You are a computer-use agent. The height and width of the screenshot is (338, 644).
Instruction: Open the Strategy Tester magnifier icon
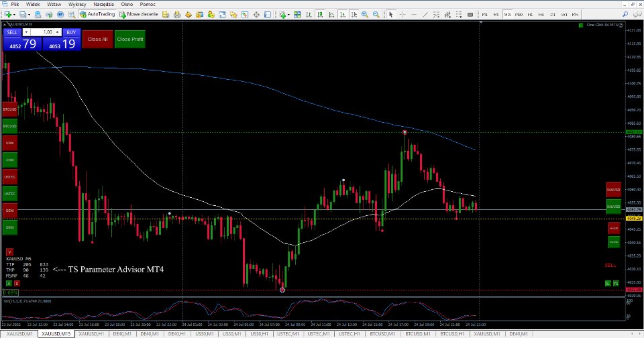click(72, 14)
